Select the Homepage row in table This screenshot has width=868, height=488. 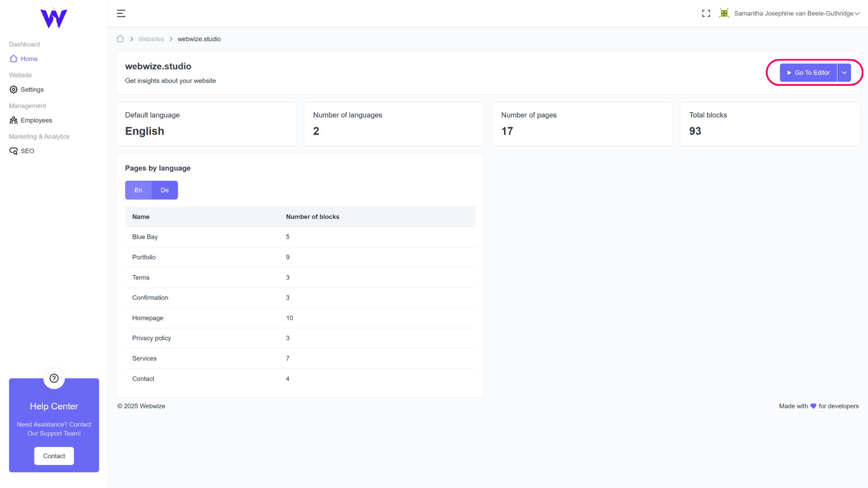(x=148, y=318)
